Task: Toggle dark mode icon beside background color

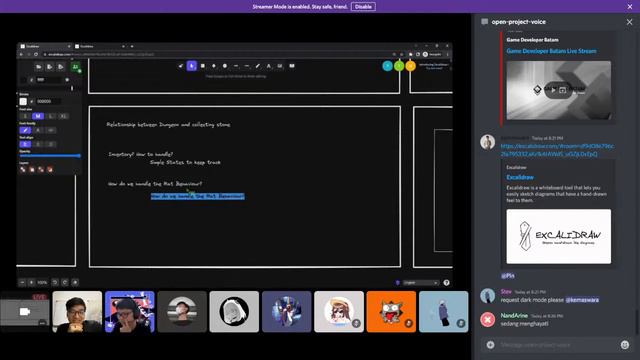Action: [x=67, y=80]
